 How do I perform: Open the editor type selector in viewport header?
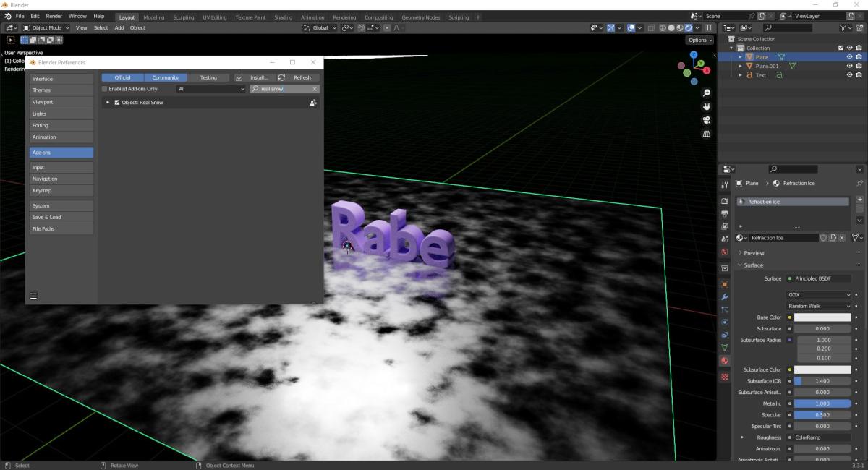12,27
